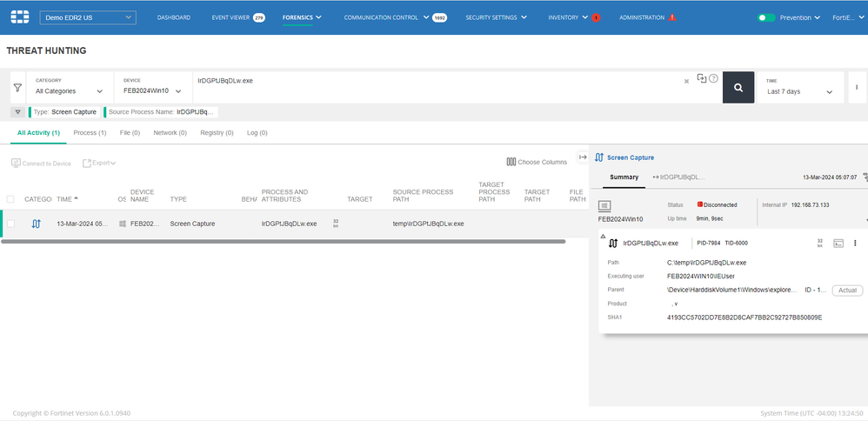
Task: Click the Screen Capture icon in details header
Action: coord(598,158)
